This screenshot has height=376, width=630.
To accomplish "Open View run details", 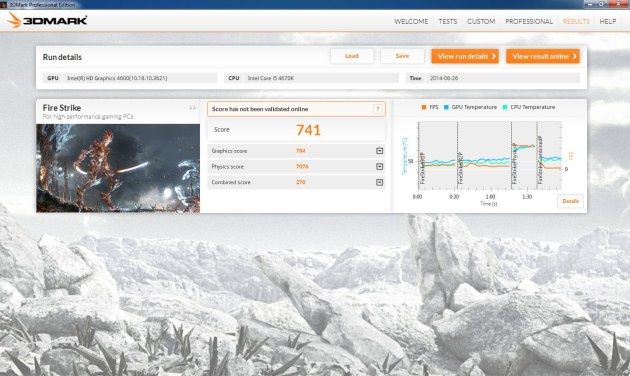I will click(465, 56).
